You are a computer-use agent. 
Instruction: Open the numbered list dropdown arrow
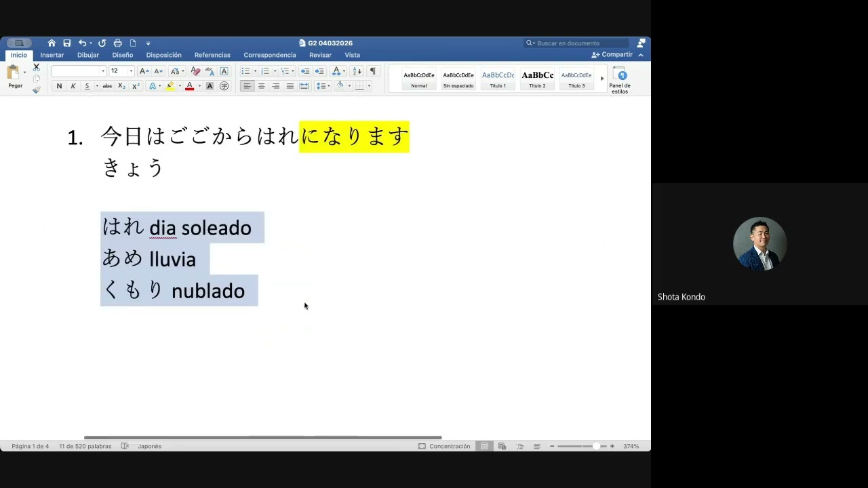(275, 71)
